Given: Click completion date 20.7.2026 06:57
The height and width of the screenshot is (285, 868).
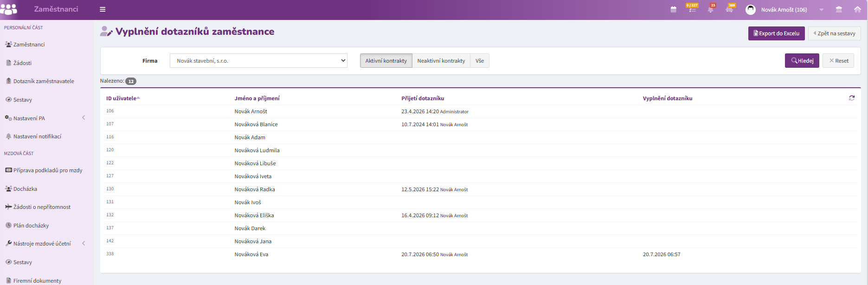Looking at the screenshot, I should pyautogui.click(x=662, y=254).
